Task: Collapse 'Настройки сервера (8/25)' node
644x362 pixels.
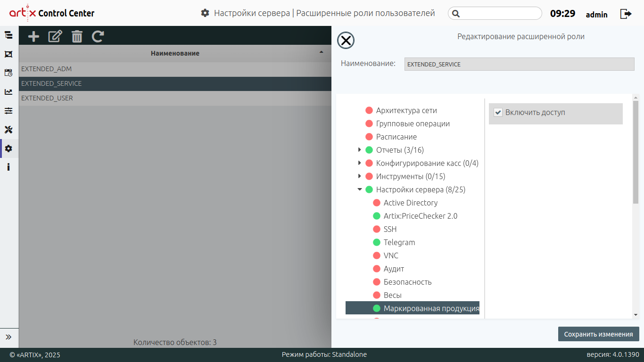Action: (360, 189)
